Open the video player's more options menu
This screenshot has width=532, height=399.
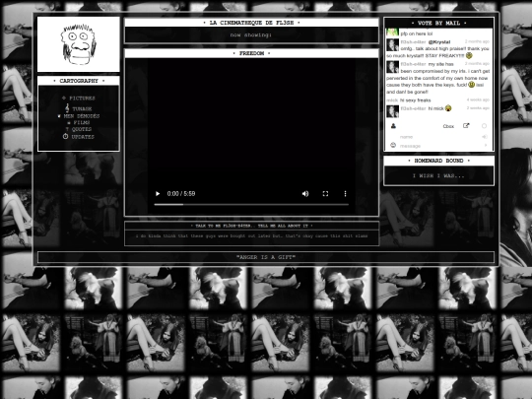pos(346,194)
